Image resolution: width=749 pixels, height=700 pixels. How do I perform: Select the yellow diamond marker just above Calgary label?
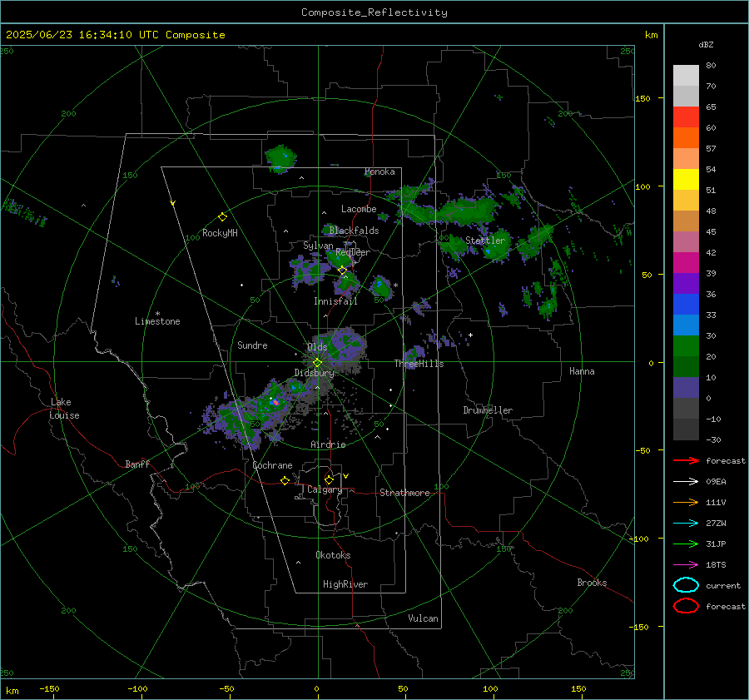[x=329, y=479]
